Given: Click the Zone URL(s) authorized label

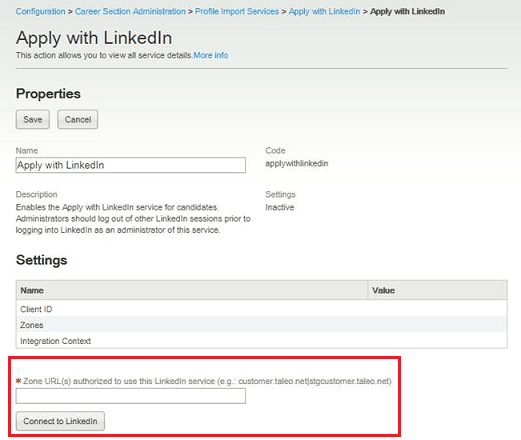Looking at the screenshot, I should 207,381.
